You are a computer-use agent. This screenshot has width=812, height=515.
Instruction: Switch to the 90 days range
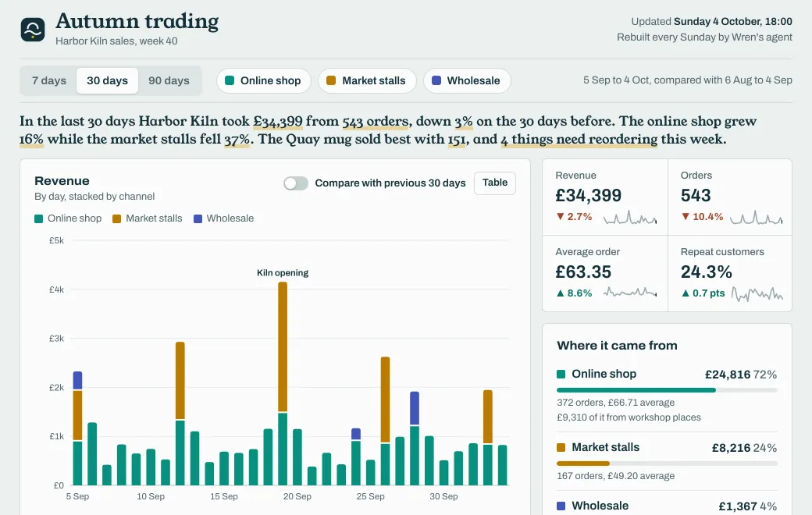coord(169,80)
